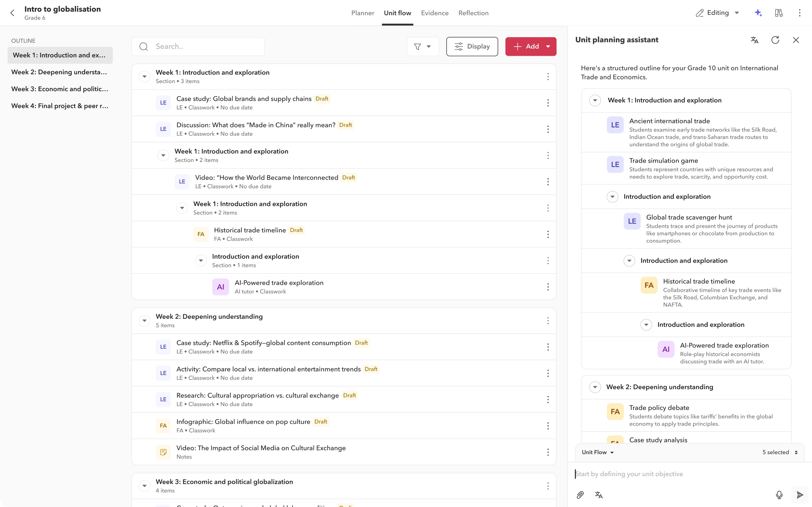Refresh the Unit planning assistant suggestions
Screen dimensions: 812x507
point(775,40)
